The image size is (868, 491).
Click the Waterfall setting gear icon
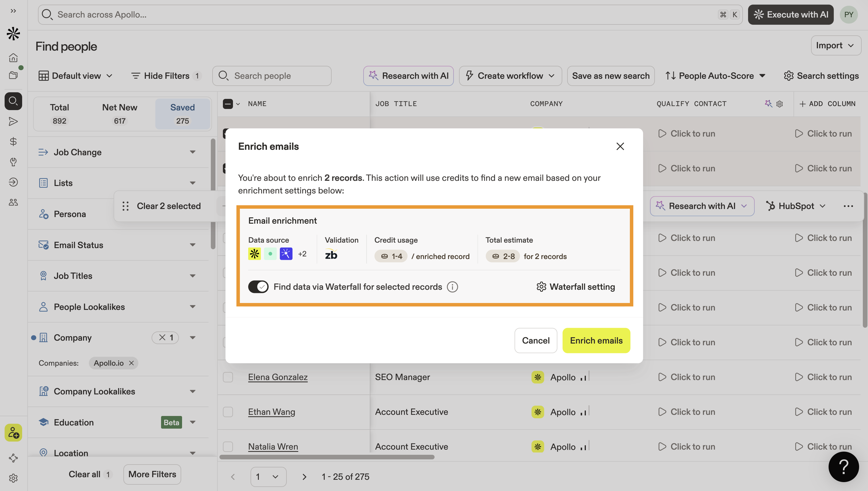coord(541,287)
